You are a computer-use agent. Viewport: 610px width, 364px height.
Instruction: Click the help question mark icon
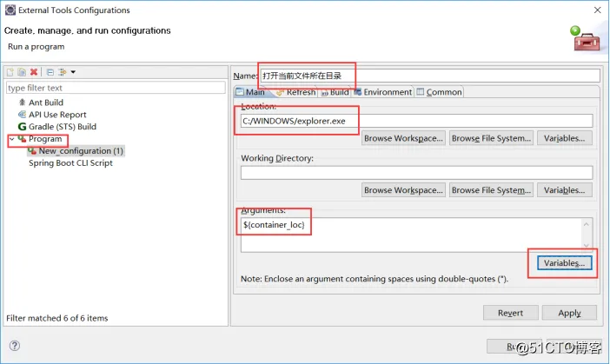[15, 346]
